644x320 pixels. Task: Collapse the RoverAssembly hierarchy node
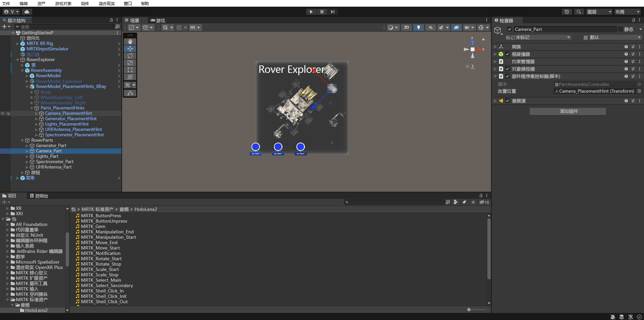click(x=22, y=70)
